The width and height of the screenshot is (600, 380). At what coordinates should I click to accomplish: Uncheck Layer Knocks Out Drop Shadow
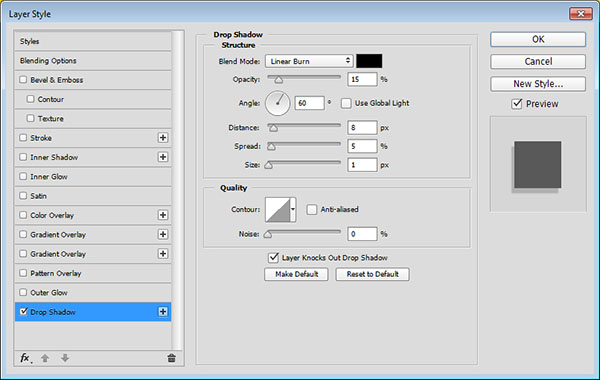tap(273, 258)
